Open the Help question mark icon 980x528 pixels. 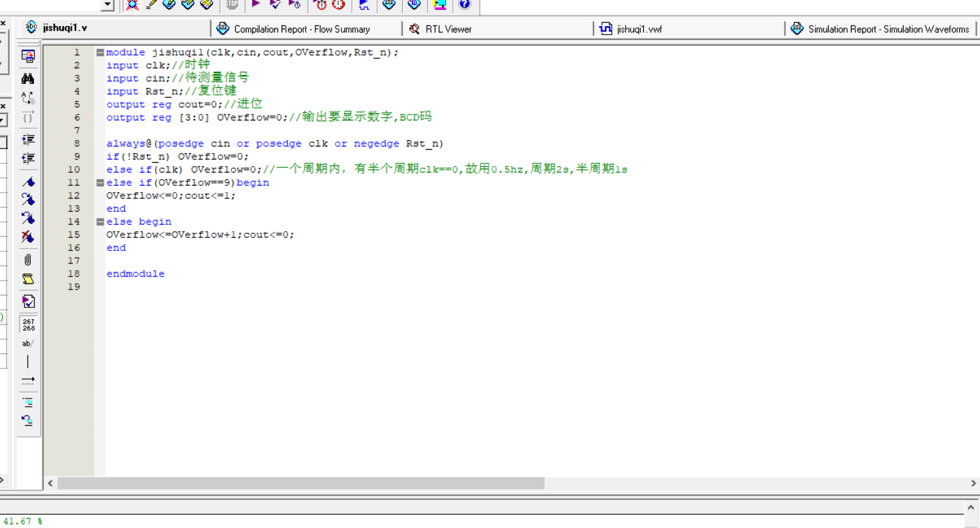click(x=465, y=5)
